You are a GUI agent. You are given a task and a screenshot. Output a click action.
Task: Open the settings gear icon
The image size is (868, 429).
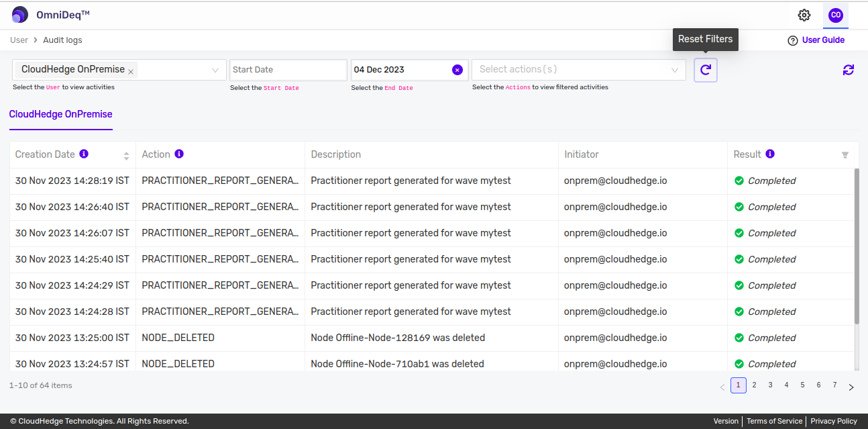[804, 15]
